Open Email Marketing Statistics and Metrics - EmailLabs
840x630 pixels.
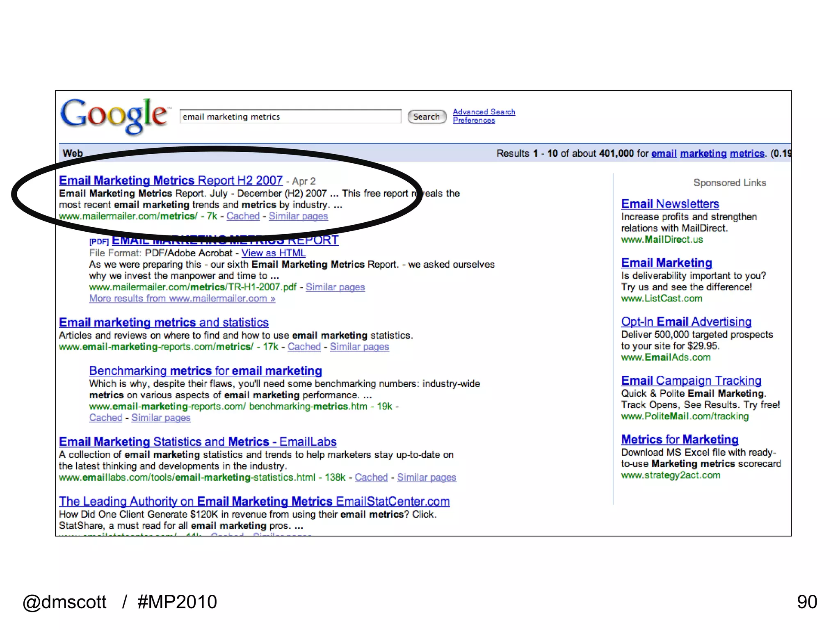tap(198, 442)
